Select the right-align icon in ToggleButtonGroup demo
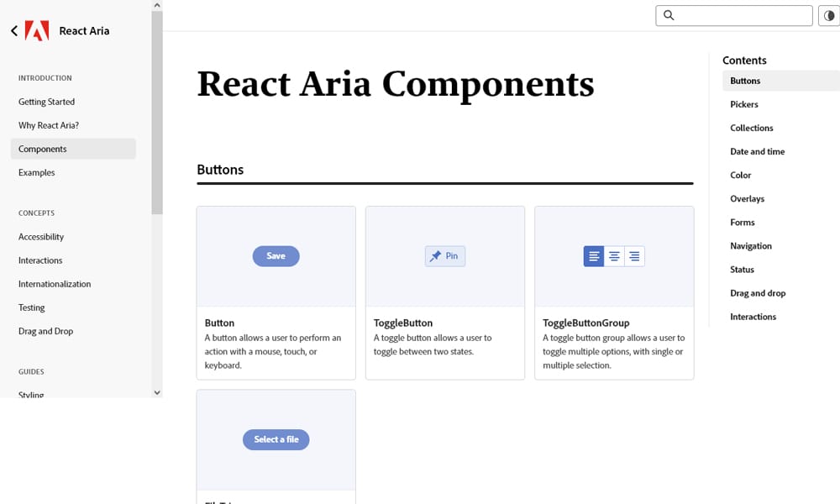 (x=634, y=256)
